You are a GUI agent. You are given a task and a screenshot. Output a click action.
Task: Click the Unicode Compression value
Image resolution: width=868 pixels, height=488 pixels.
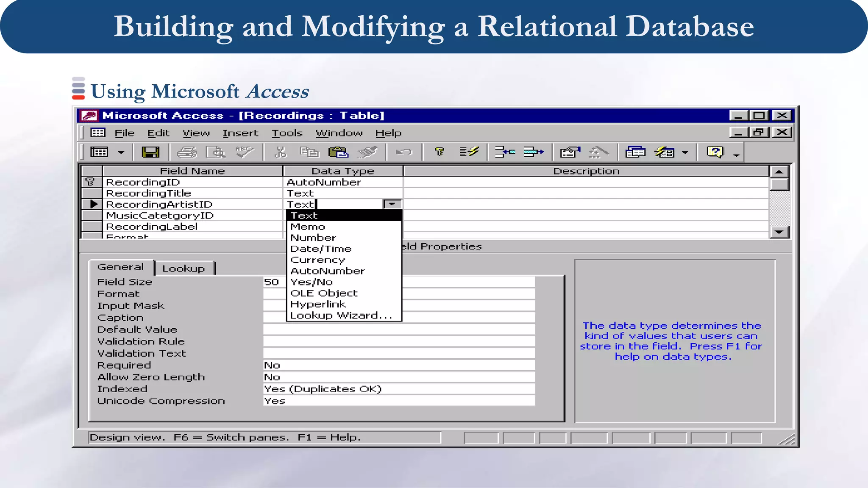pos(399,401)
